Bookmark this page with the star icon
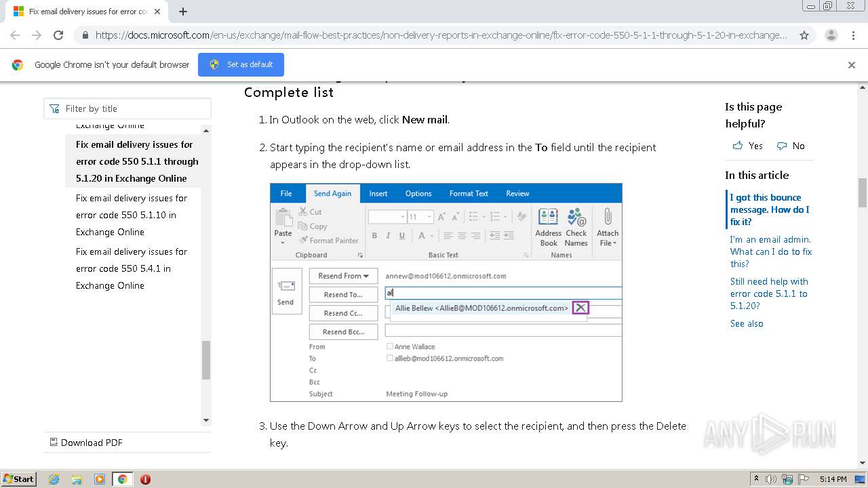 coord(804,35)
